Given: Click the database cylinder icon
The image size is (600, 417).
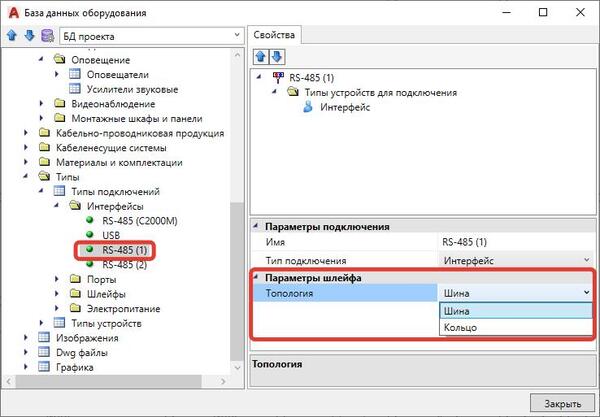Looking at the screenshot, I should click(x=45, y=37).
